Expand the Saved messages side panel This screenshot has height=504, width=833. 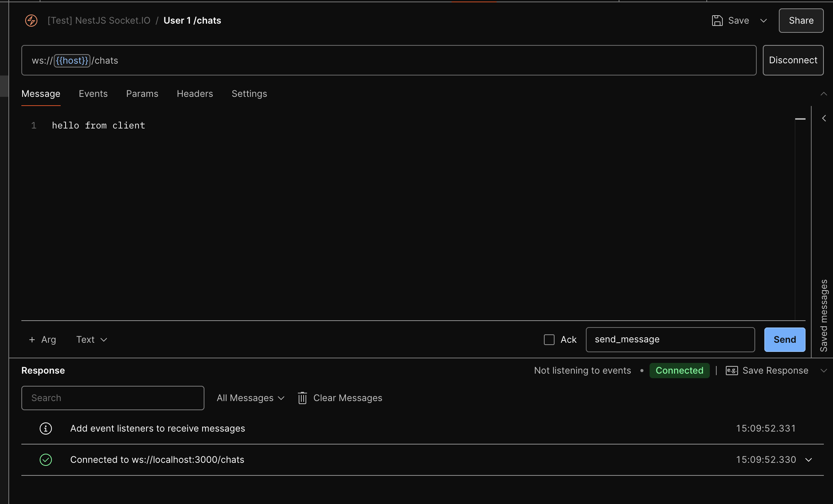coord(824,119)
